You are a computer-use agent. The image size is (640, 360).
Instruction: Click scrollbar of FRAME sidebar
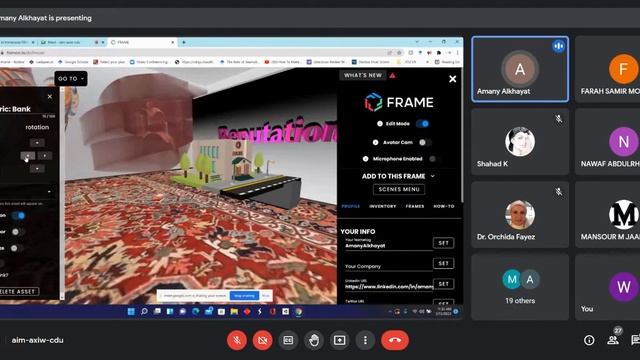point(462,135)
